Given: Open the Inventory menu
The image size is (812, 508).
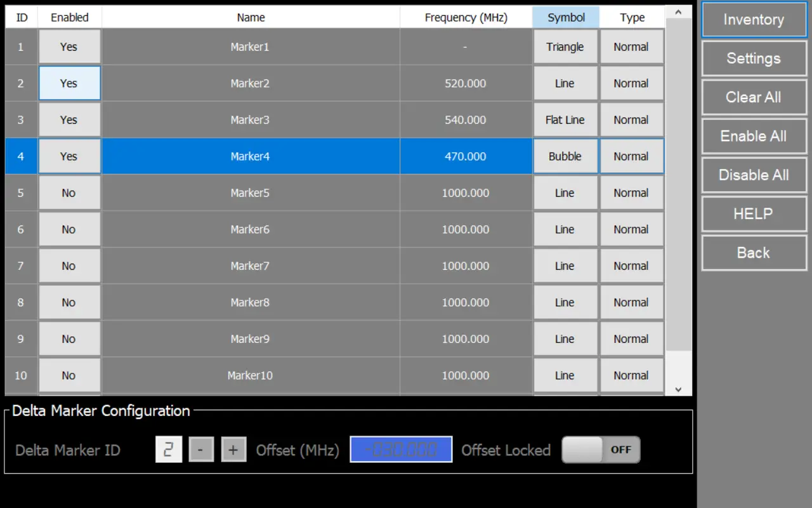Looking at the screenshot, I should click(x=753, y=20).
